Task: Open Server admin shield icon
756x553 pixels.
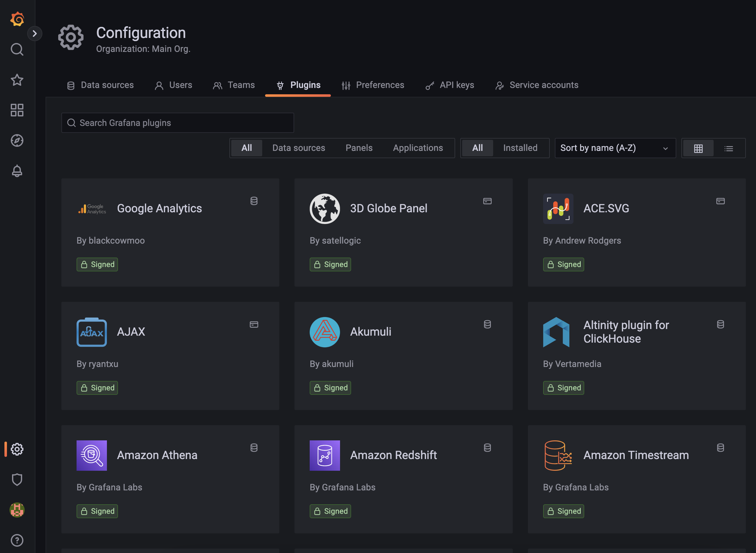Action: click(x=17, y=479)
